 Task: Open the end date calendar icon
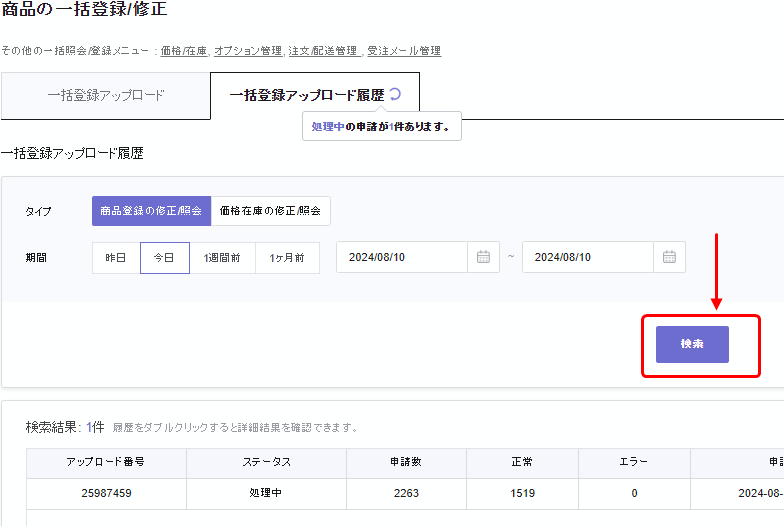670,257
